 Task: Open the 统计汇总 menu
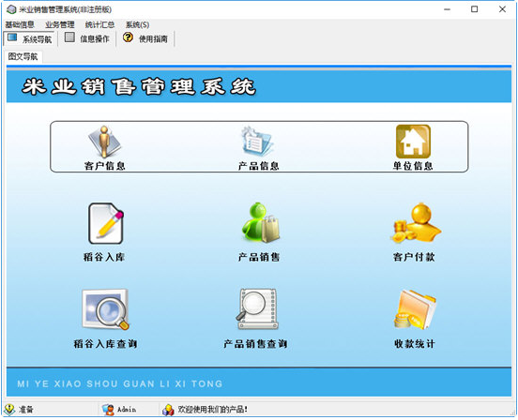coord(99,24)
